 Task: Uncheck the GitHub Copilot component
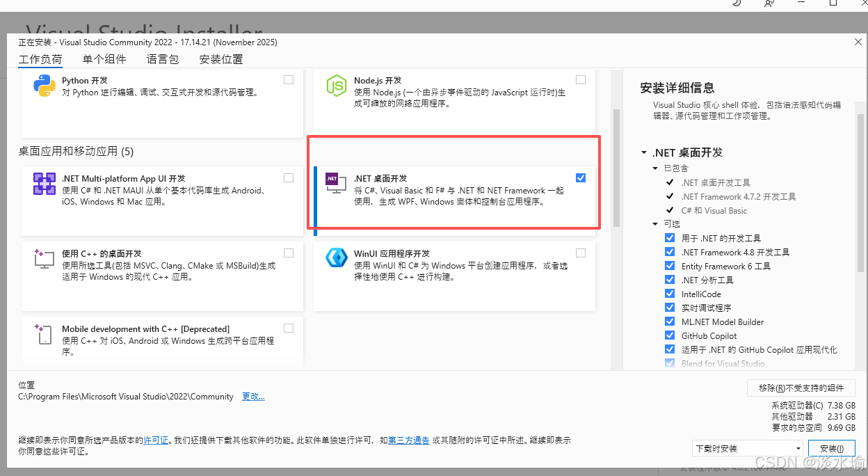click(x=670, y=335)
